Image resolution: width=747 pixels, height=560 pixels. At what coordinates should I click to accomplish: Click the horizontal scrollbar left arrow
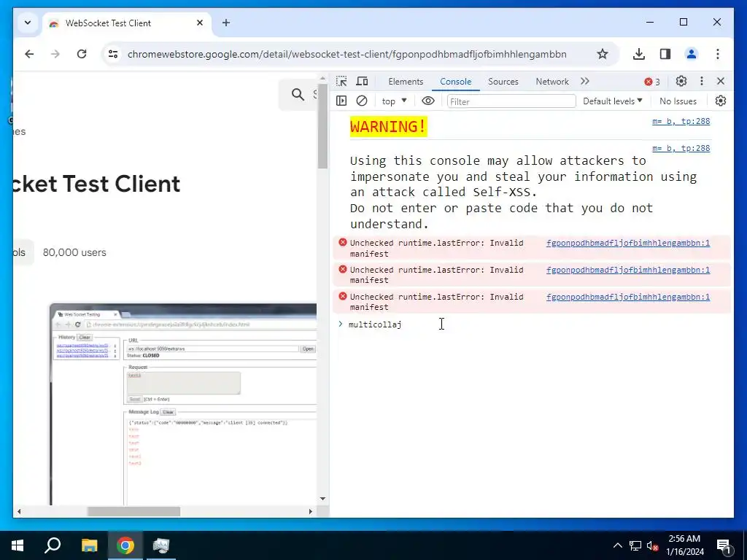(19, 511)
